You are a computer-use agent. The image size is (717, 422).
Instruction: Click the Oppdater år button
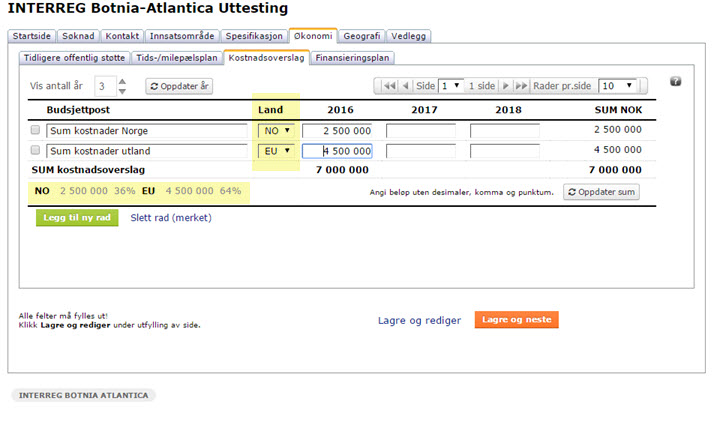(179, 86)
